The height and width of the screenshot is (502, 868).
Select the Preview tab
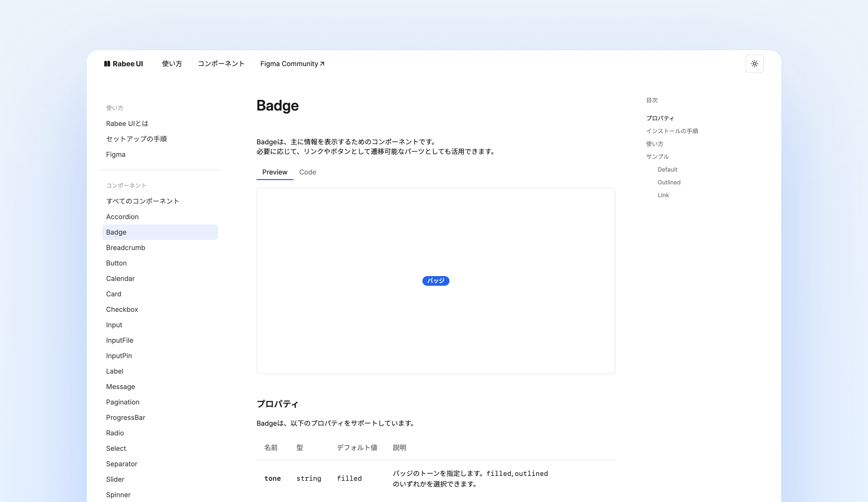(275, 172)
